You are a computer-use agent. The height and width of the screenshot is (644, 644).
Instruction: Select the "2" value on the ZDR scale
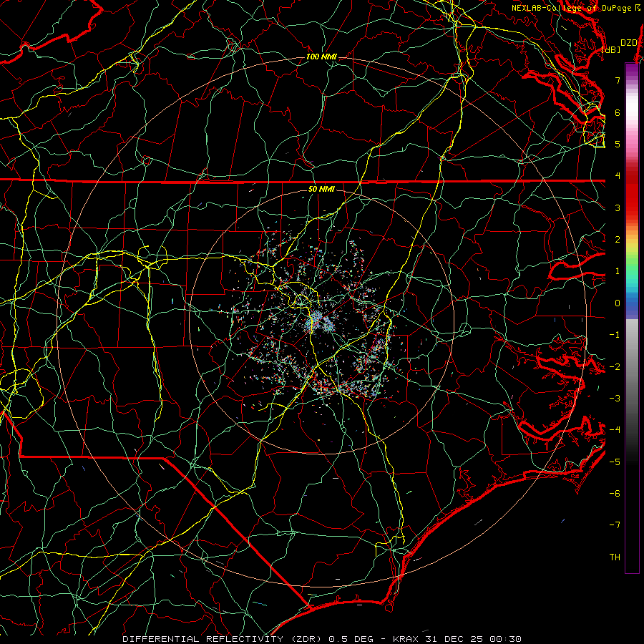point(618,240)
